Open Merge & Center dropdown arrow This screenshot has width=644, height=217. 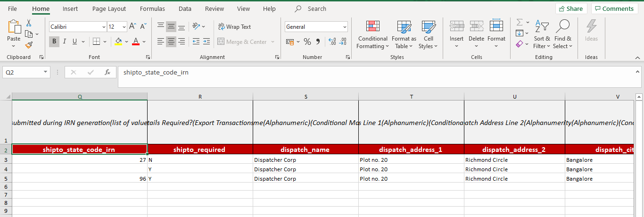(x=272, y=42)
